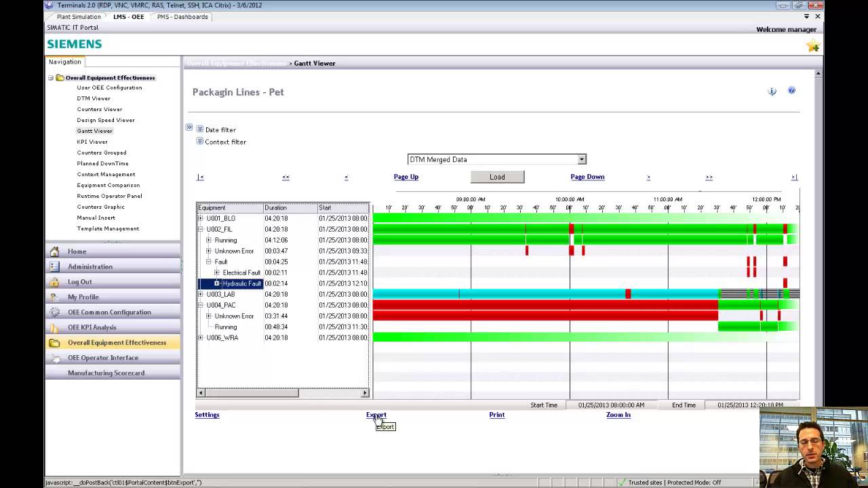Open Design Speed Viewer in navigation
Viewport: 868px width, 488px height.
[x=106, y=120]
